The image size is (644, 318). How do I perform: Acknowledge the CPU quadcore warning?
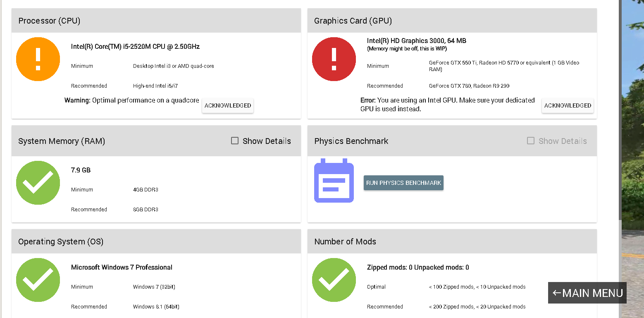coord(228,105)
